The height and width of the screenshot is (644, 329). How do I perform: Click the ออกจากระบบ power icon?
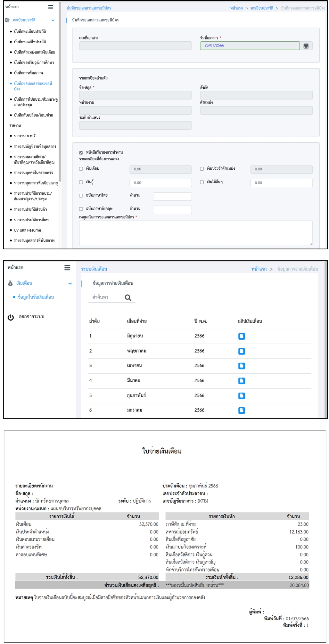(x=11, y=317)
